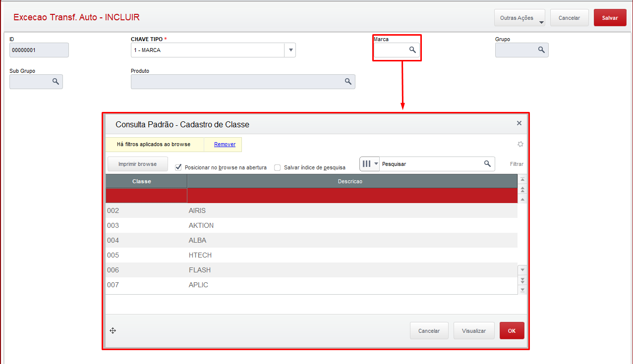Click the page-down scrollbar arrow
Image resolution: width=633 pixels, height=364 pixels.
522,280
